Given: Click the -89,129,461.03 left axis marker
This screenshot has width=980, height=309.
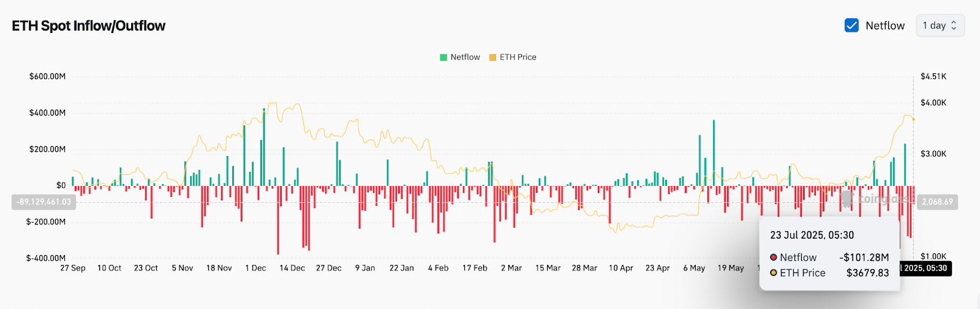Looking at the screenshot, I should point(43,202).
